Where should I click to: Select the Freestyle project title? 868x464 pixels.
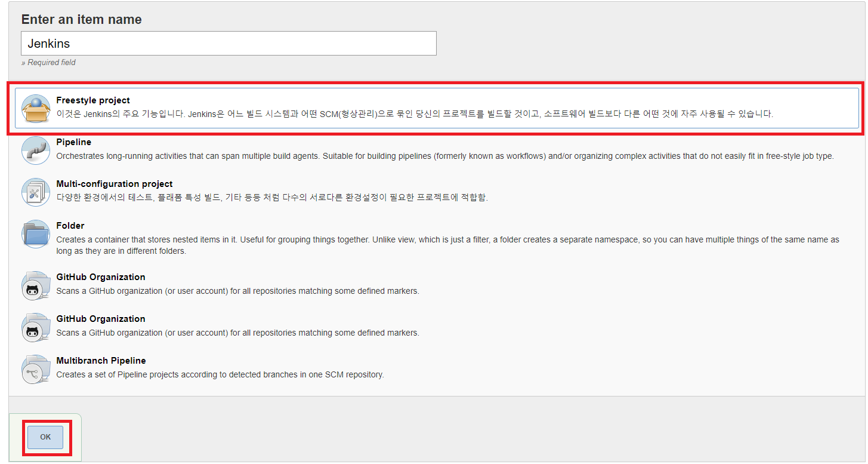pos(93,100)
